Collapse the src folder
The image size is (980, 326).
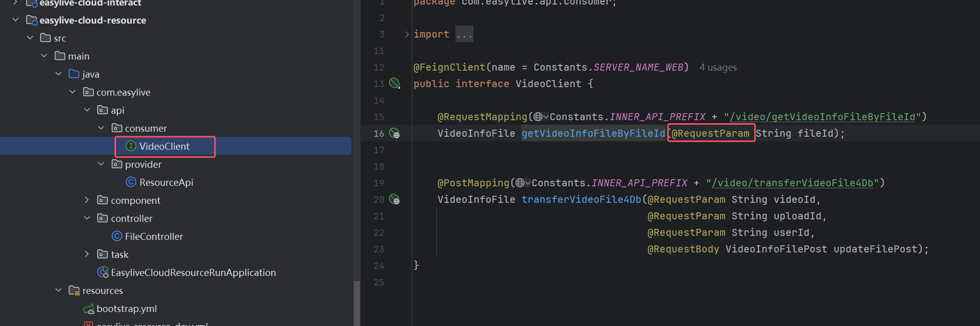[30, 38]
